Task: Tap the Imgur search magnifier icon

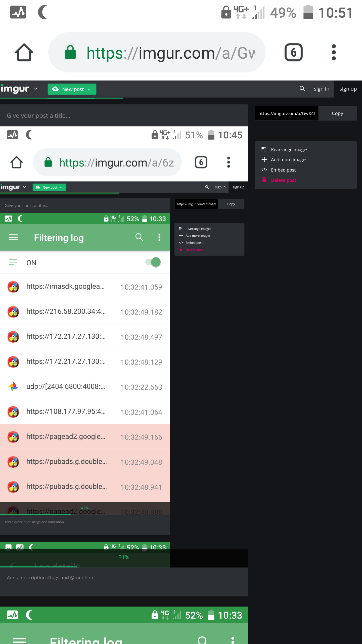Action: coord(302,89)
